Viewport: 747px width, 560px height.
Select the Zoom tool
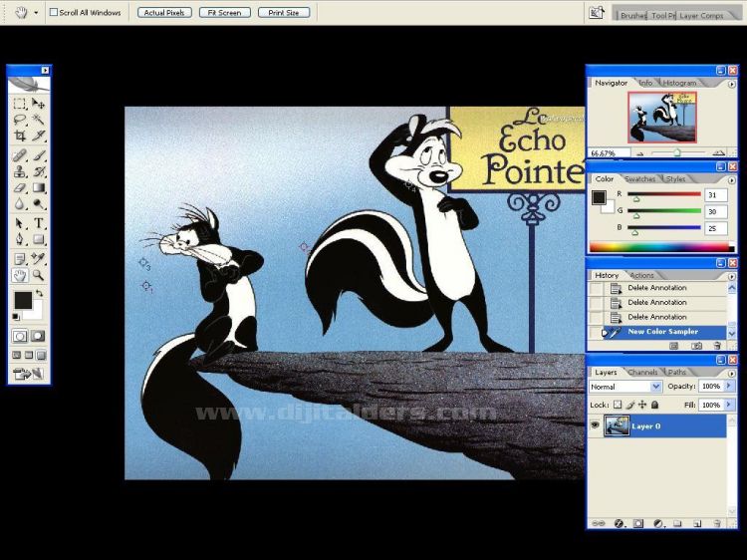pos(38,275)
